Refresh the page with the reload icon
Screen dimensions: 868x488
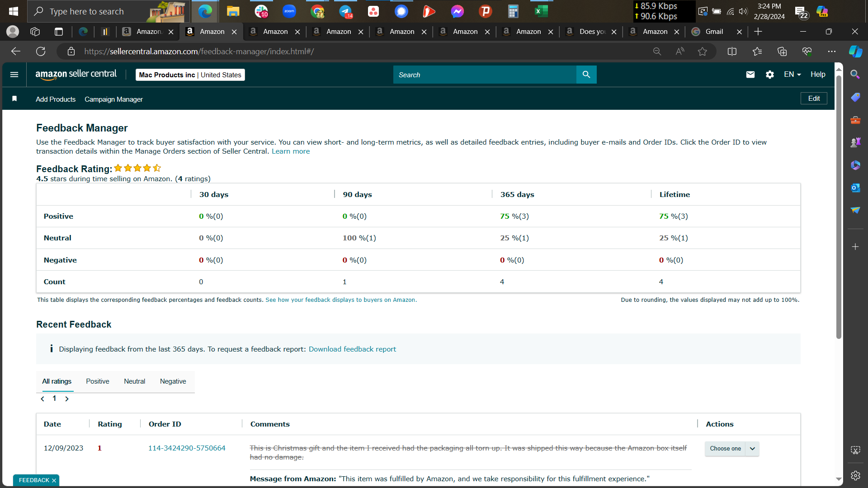pyautogui.click(x=41, y=52)
